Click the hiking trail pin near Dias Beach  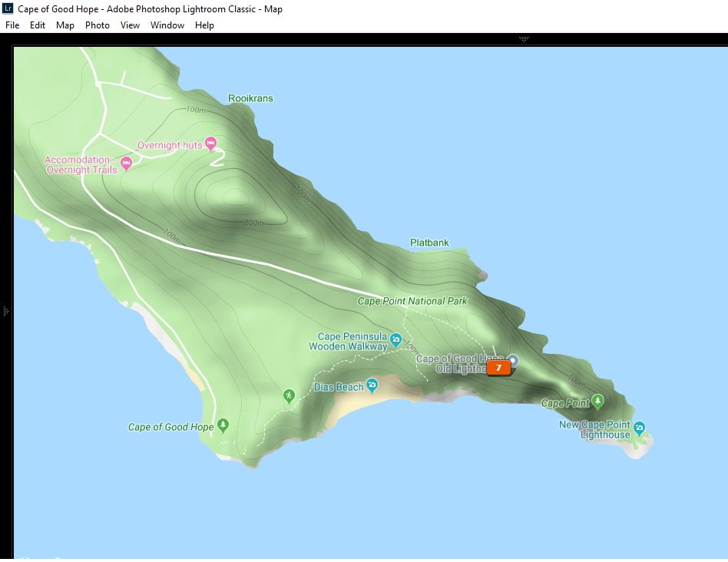pyautogui.click(x=289, y=396)
